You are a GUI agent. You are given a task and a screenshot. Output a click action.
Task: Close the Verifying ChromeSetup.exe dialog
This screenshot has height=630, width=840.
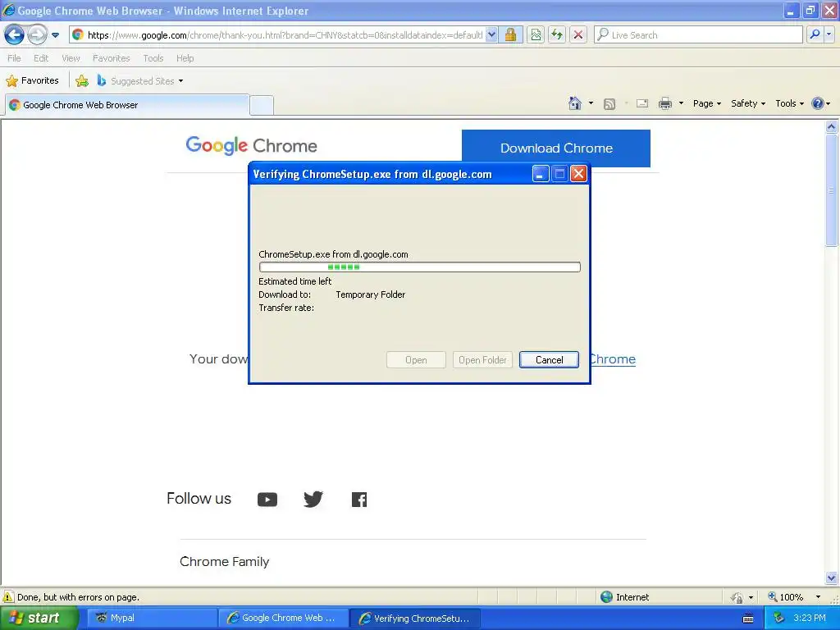[578, 174]
